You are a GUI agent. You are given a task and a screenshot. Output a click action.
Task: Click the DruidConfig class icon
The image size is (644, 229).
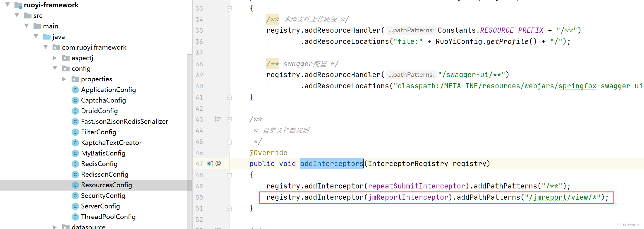[x=75, y=111]
